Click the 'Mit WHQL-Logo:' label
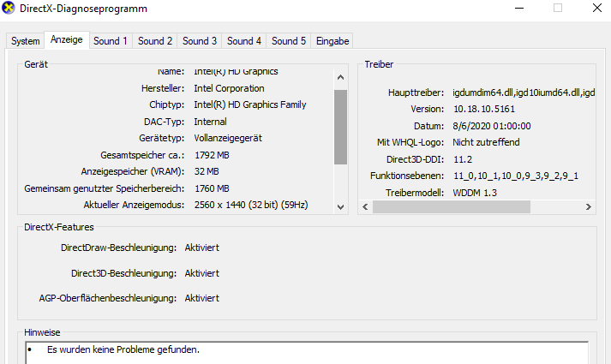 click(x=410, y=142)
